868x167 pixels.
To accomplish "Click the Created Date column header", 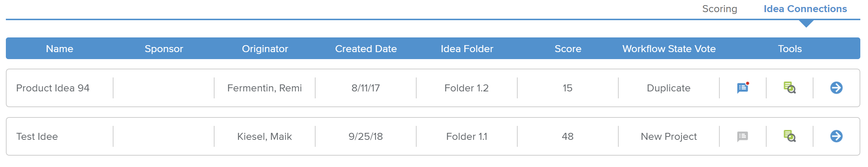I will [366, 49].
